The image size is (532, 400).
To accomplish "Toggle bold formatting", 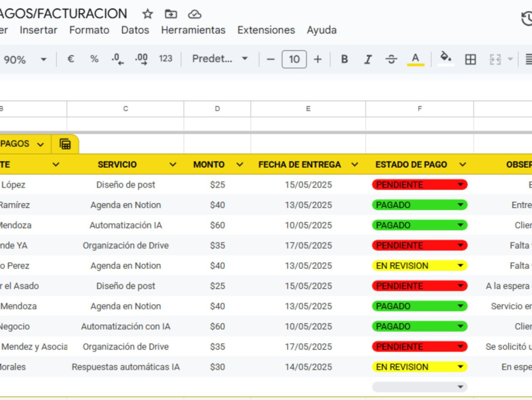I will (x=344, y=60).
